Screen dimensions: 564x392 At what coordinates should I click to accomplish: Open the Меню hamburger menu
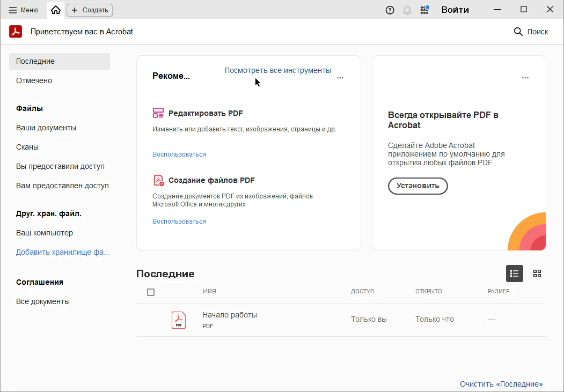click(x=24, y=10)
